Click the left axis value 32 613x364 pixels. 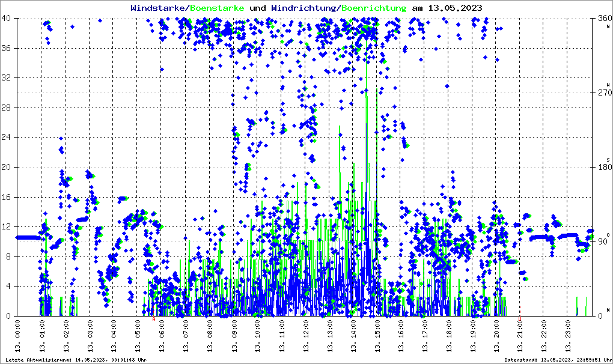point(5,77)
